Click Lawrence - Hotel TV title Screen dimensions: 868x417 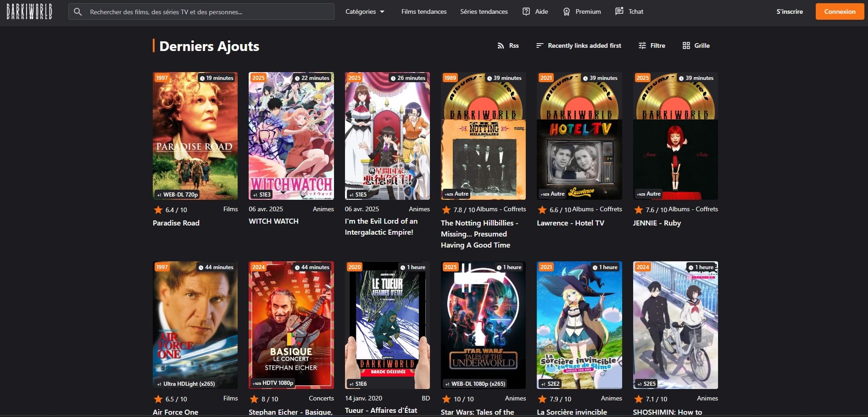[x=570, y=223]
